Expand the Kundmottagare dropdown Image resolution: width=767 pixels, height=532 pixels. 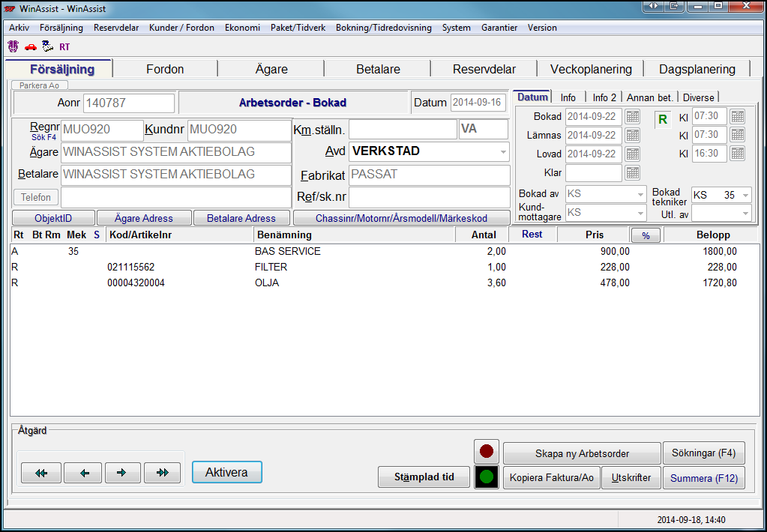coord(640,214)
